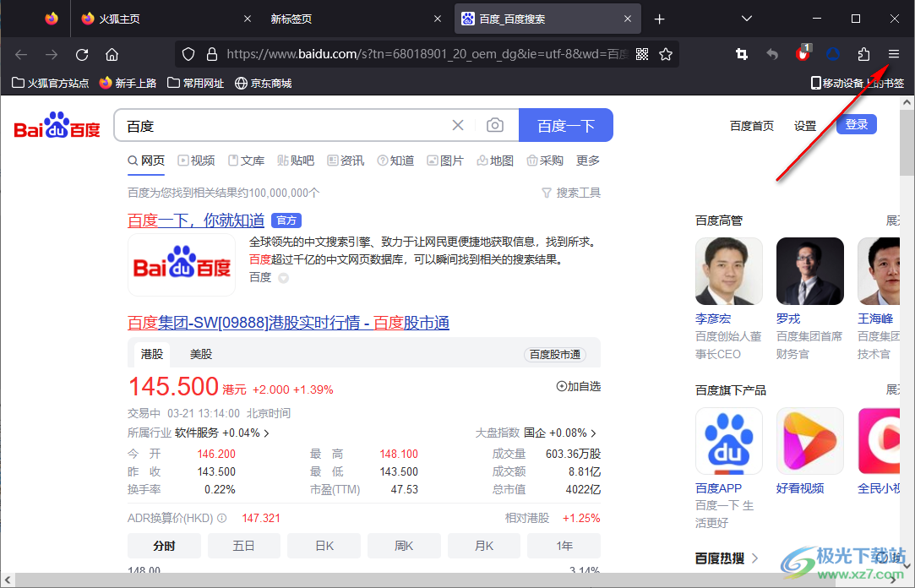The image size is (915, 588).
Task: Open 常用网址 bookmark folder
Action: click(x=195, y=84)
